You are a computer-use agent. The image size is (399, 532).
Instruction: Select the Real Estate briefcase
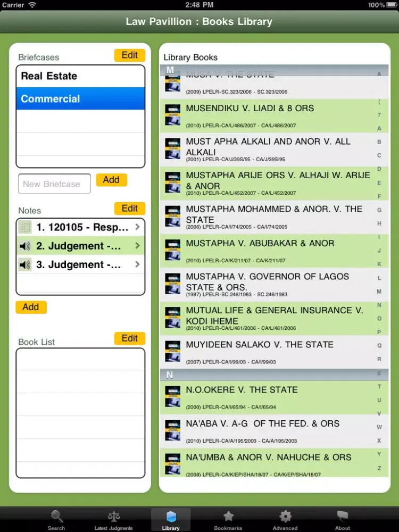pos(80,76)
